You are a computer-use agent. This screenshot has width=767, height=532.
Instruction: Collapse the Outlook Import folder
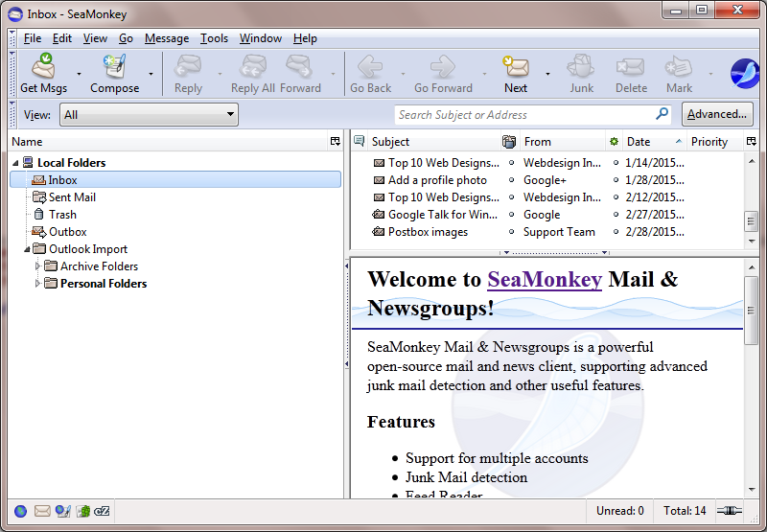pyautogui.click(x=28, y=249)
